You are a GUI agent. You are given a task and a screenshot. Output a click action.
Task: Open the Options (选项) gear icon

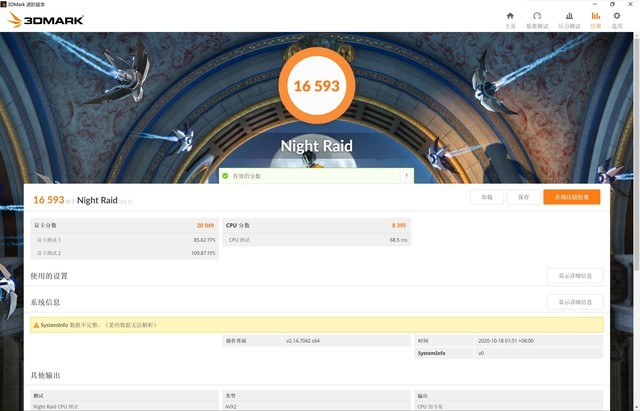617,16
